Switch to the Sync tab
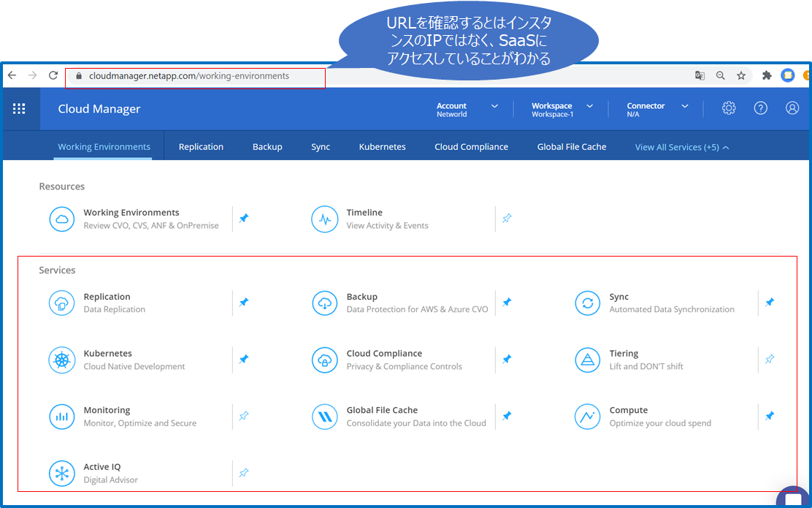This screenshot has height=508, width=812. pyautogui.click(x=321, y=147)
